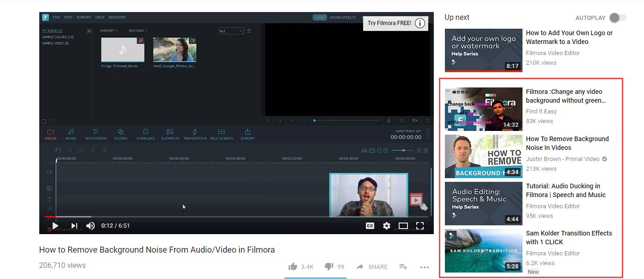
Task: Enter full screen mode
Action: (420, 226)
